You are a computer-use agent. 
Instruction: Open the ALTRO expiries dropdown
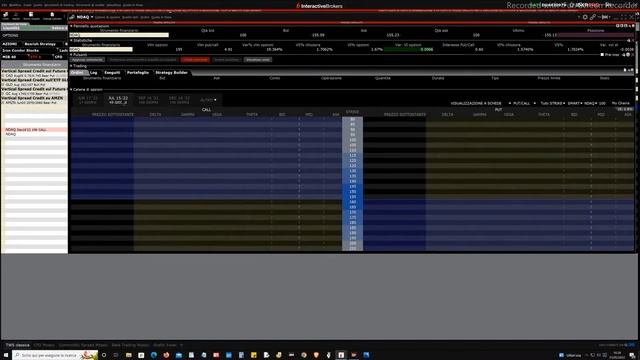coord(208,100)
